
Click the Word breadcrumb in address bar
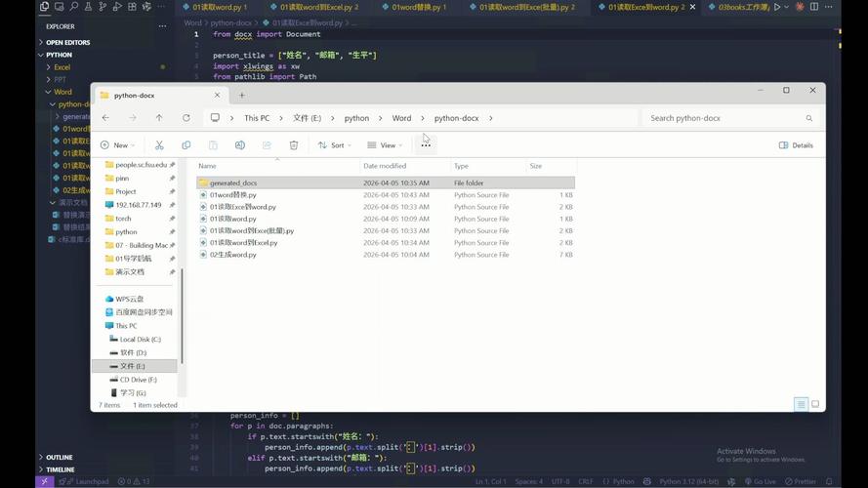(401, 118)
